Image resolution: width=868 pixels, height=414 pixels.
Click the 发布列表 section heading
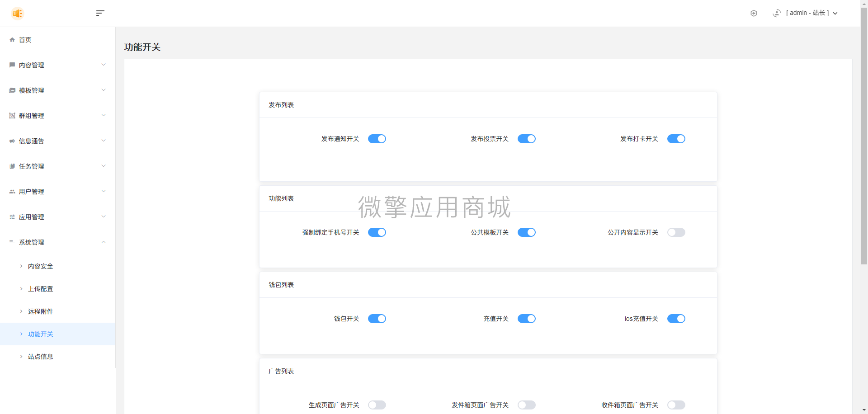click(281, 105)
